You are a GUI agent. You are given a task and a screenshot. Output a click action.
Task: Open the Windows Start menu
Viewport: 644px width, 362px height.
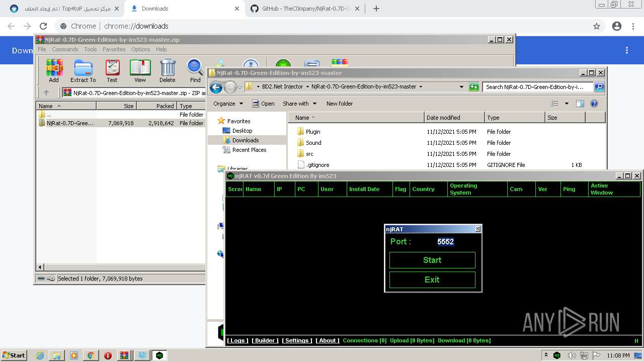pyautogui.click(x=14, y=355)
